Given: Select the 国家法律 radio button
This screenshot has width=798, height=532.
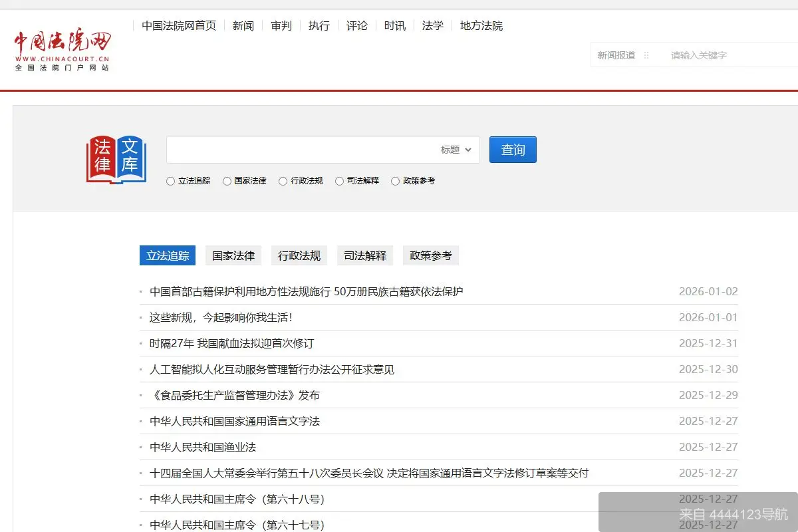Looking at the screenshot, I should (x=226, y=180).
